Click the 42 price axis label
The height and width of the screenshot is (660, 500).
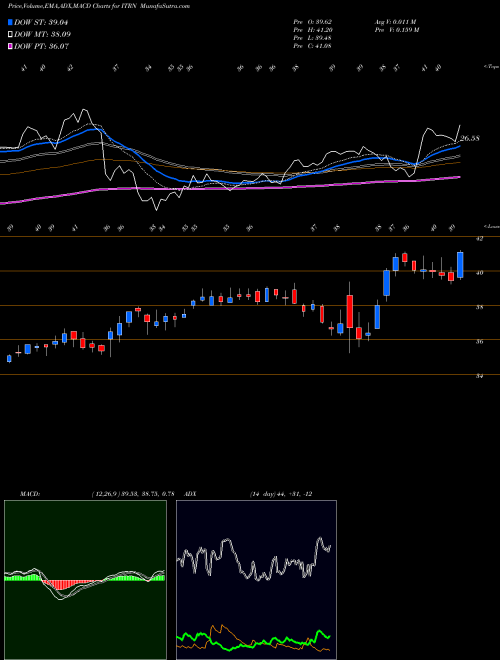479,238
